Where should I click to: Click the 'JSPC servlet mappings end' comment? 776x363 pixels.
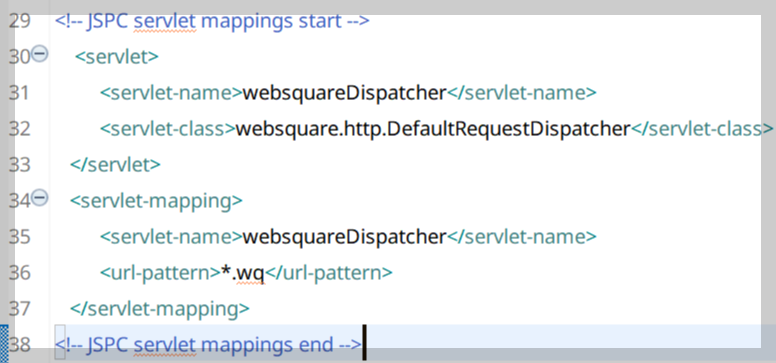pos(209,345)
